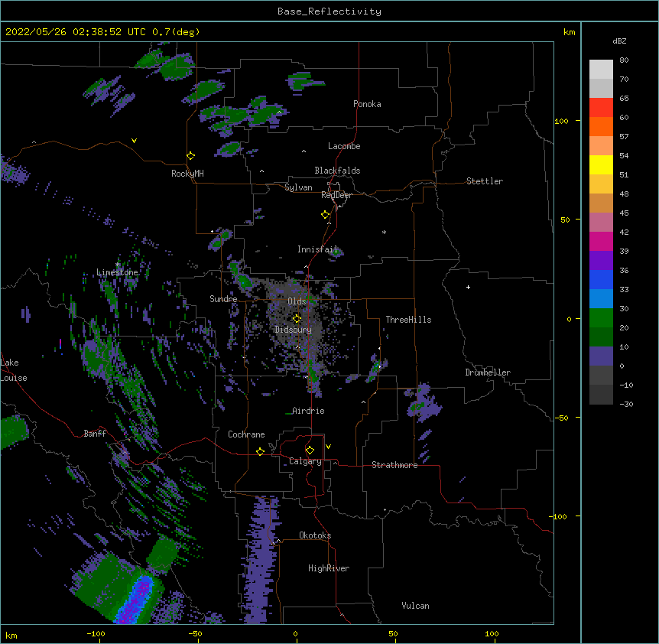Click the Sundre label

[223, 299]
